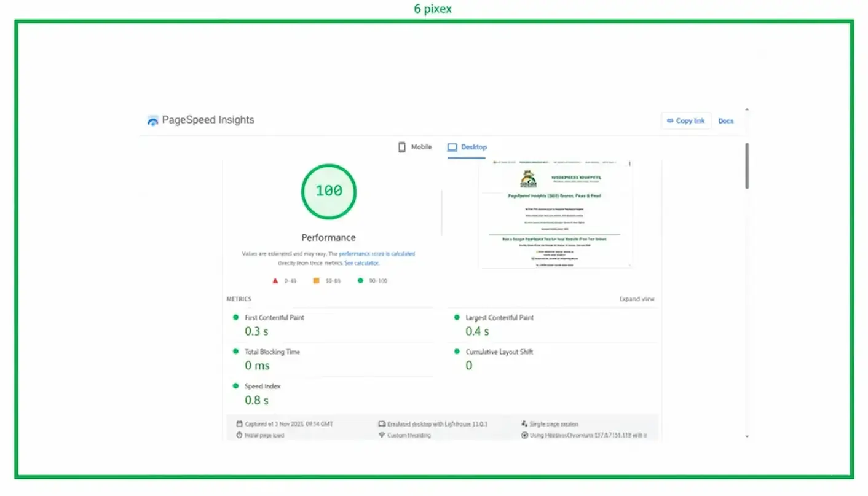
Task: Click the green dot beside Total Blocking Time
Action: click(x=235, y=352)
